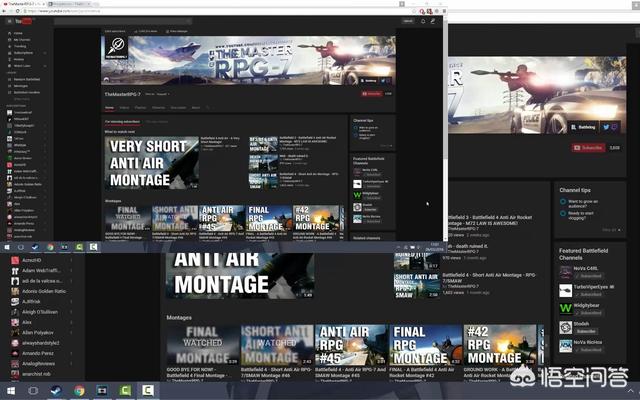Screen dimensions: 640x400
Task: Select the Discussion tab in small window
Action: pos(178,108)
